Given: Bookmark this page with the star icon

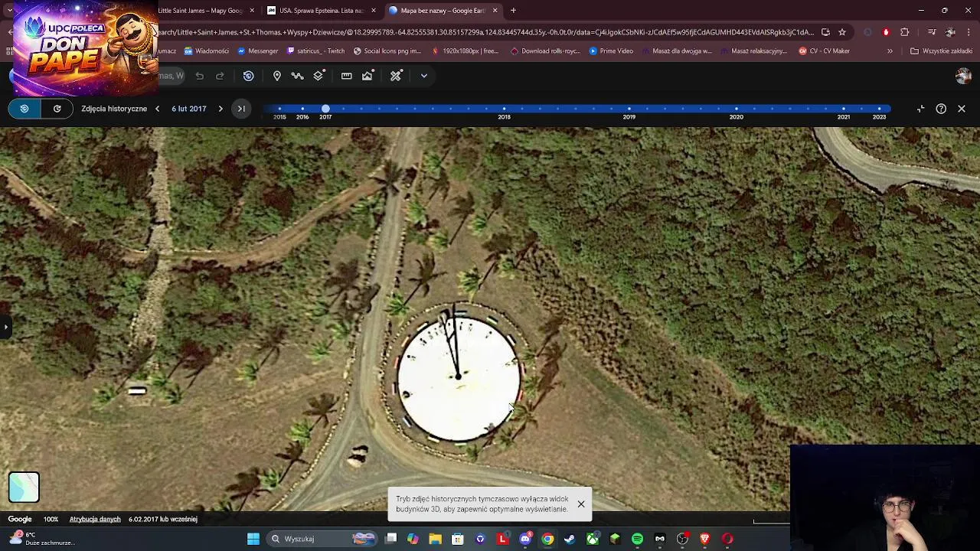Looking at the screenshot, I should (842, 32).
